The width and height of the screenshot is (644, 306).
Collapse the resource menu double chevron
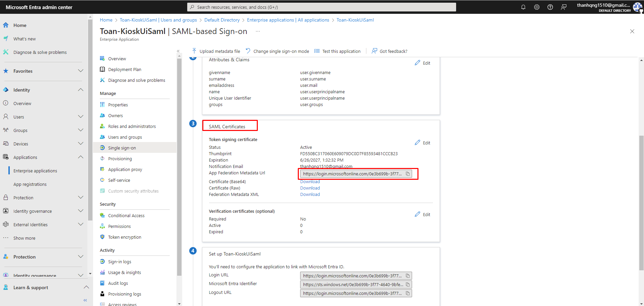178,51
